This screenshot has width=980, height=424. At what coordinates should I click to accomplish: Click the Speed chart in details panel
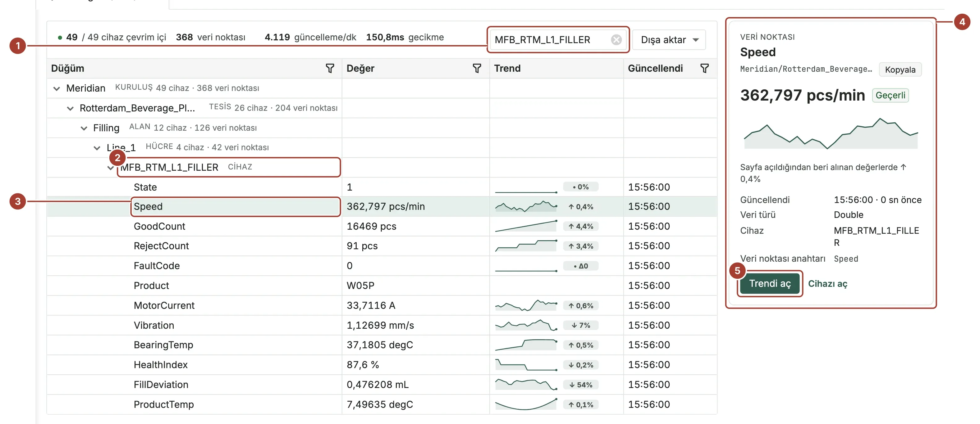click(831, 133)
